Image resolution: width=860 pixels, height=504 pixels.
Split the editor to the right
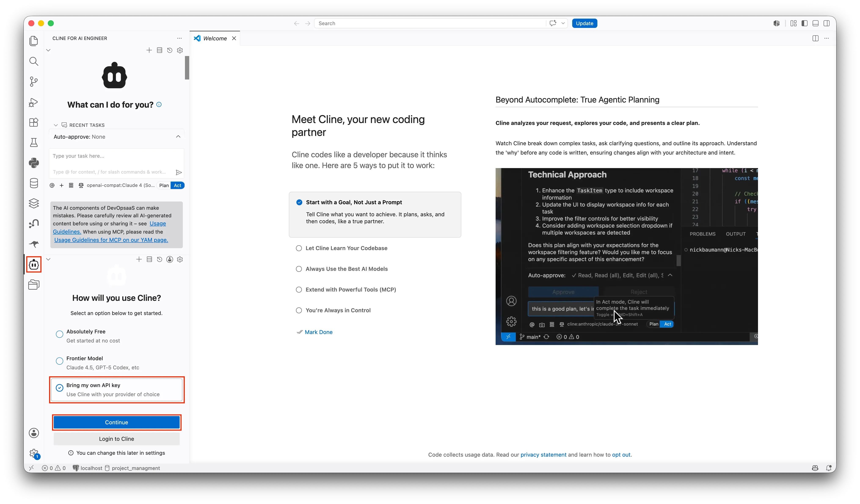815,38
